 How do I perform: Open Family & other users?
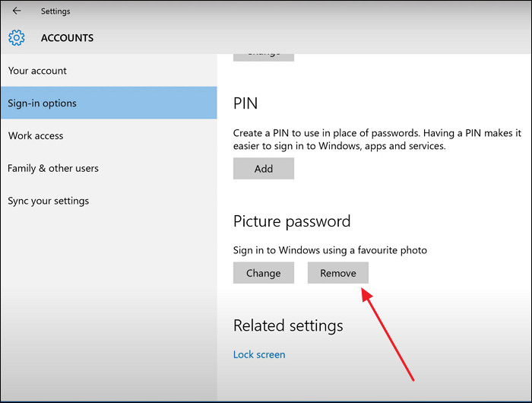point(53,168)
